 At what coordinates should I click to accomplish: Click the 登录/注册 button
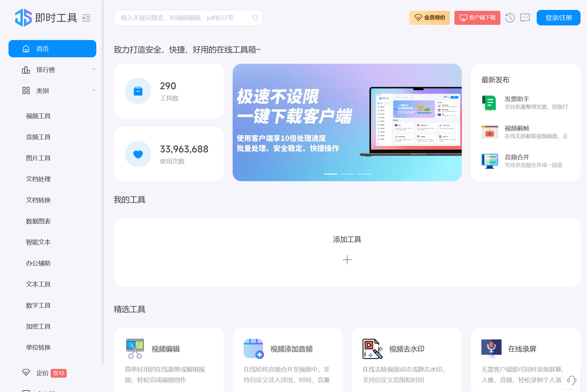pyautogui.click(x=558, y=18)
